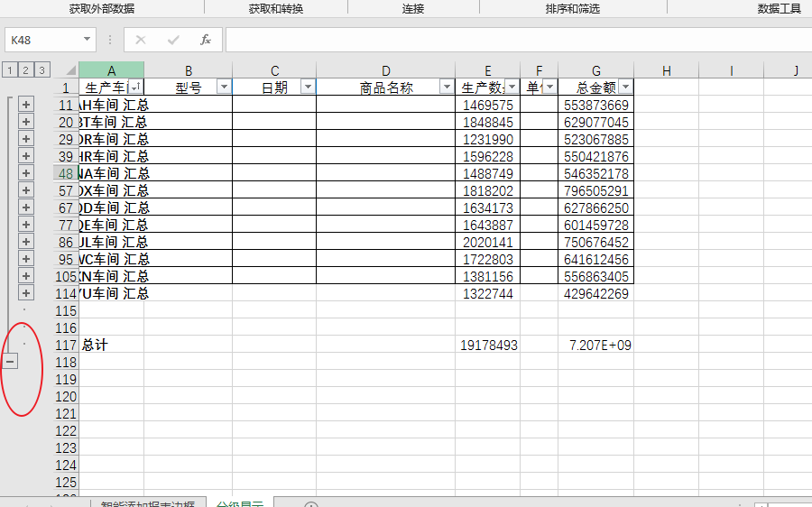Add a new sheet with plus icon

coord(310,504)
